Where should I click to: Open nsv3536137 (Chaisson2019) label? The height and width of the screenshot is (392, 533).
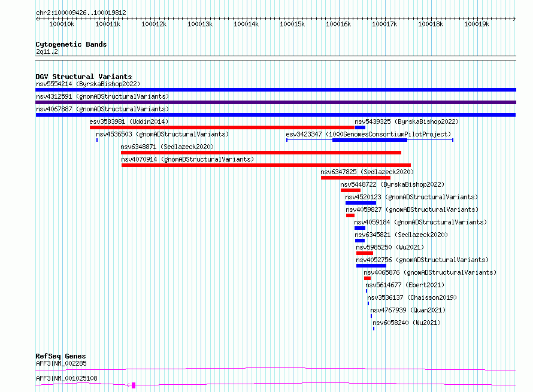pos(412,297)
